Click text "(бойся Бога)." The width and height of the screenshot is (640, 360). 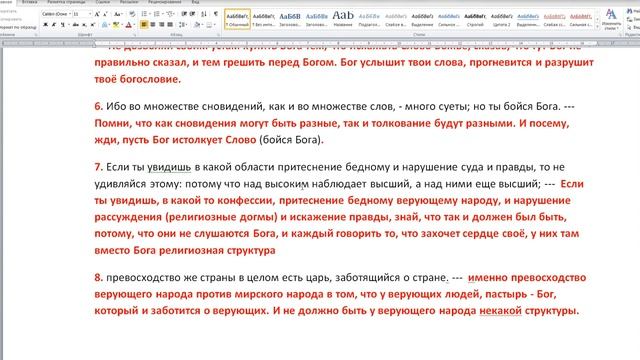coord(291,140)
